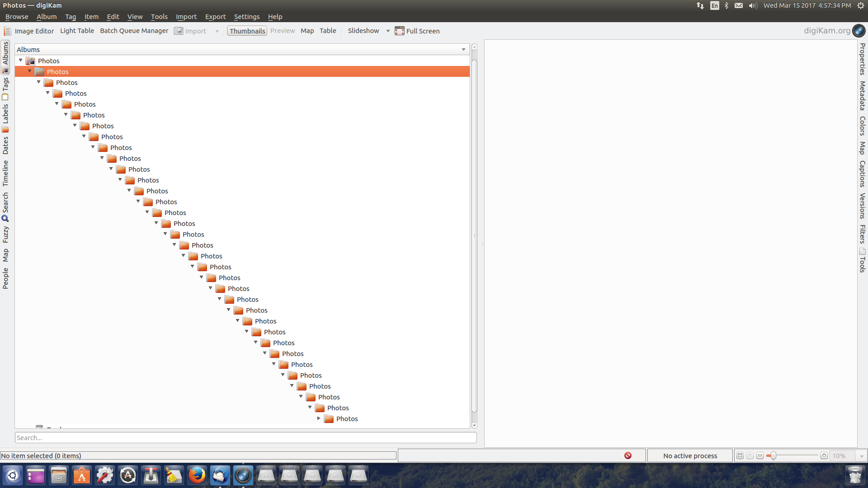Click the zoom in plus icon
Screen dimensions: 868x488
[824, 455]
